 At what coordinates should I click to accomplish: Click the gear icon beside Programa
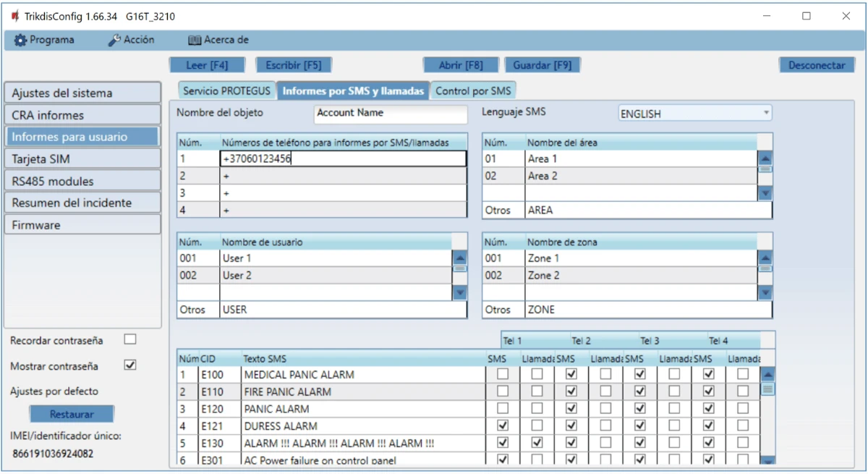click(x=20, y=41)
